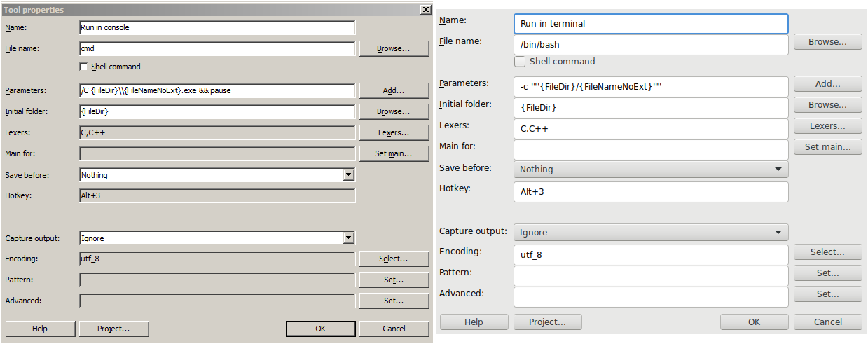This screenshot has height=344, width=868.
Task: Open Save before dropdown arrow in left dialog
Action: 348,175
